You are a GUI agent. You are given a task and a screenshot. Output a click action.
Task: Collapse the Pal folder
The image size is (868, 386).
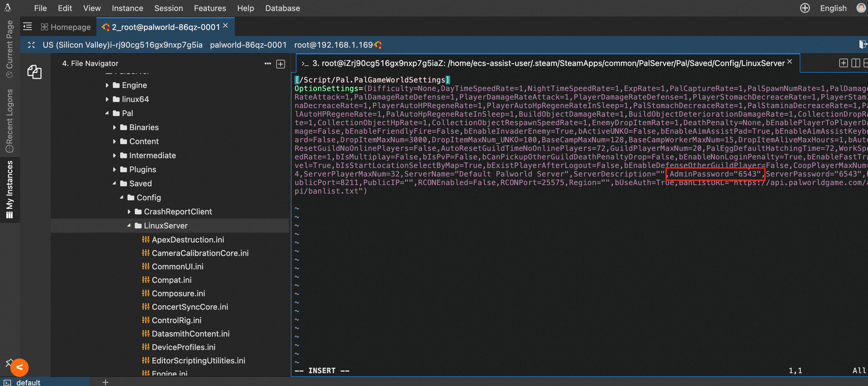pyautogui.click(x=107, y=113)
